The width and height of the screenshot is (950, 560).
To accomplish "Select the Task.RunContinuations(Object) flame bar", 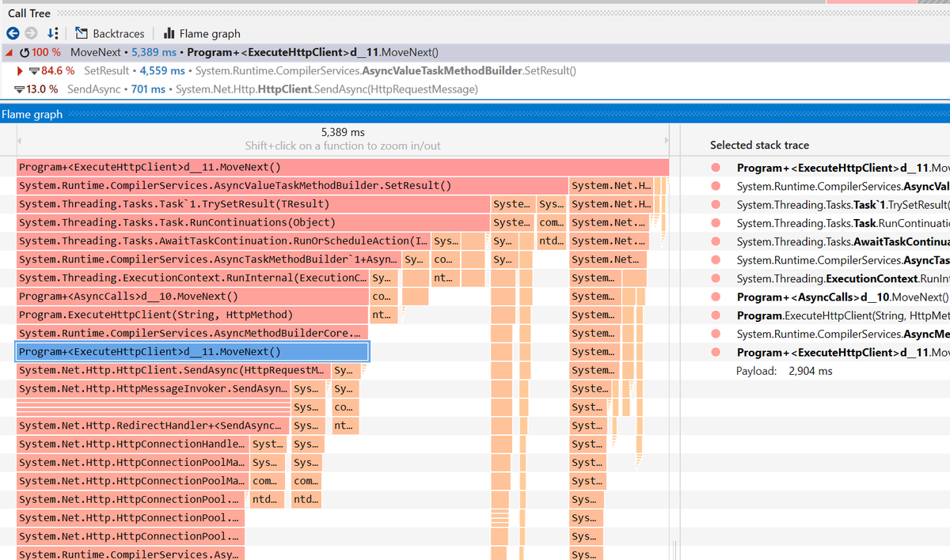I will 253,222.
